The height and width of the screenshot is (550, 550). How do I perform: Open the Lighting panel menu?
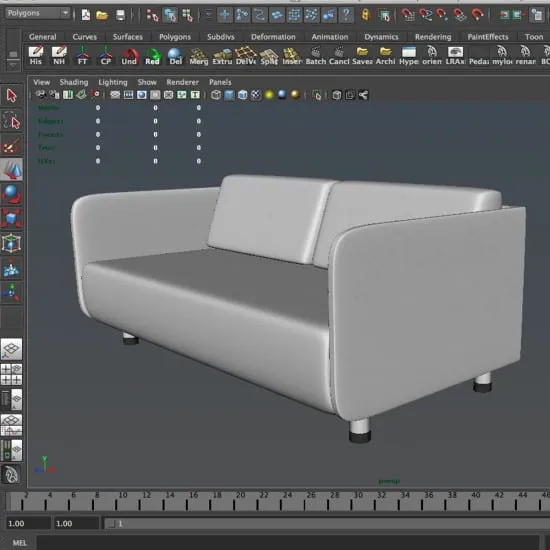click(113, 82)
